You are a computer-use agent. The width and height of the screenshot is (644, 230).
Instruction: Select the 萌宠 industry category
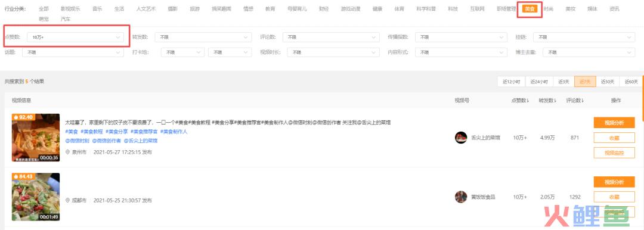43,19
